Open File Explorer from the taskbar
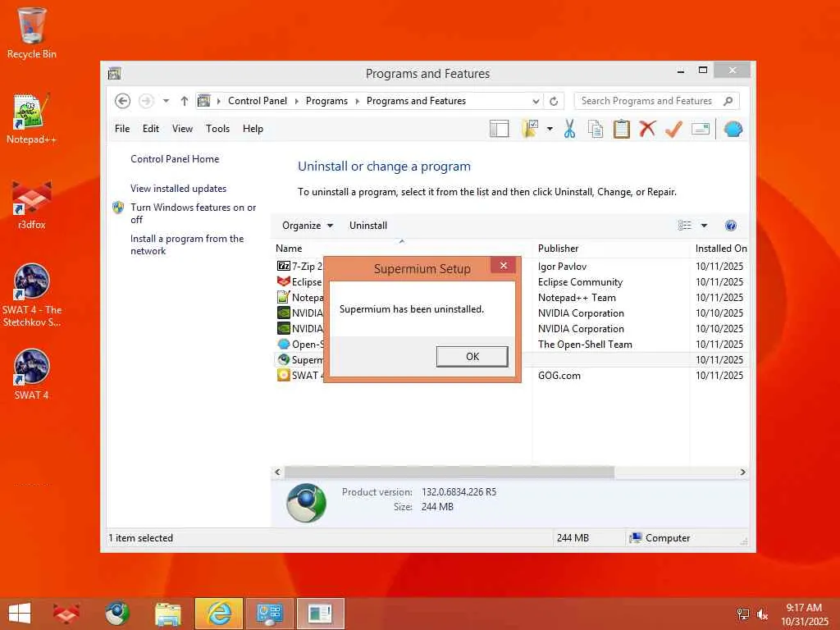 (167, 614)
